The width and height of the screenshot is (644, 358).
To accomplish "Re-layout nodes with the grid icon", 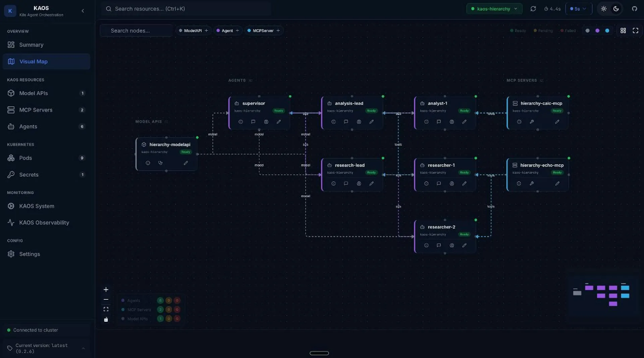I will click(x=623, y=31).
